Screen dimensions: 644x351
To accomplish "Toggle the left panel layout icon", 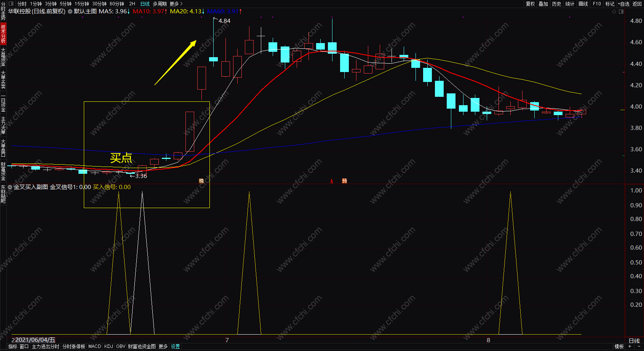I will [x=11, y=4].
